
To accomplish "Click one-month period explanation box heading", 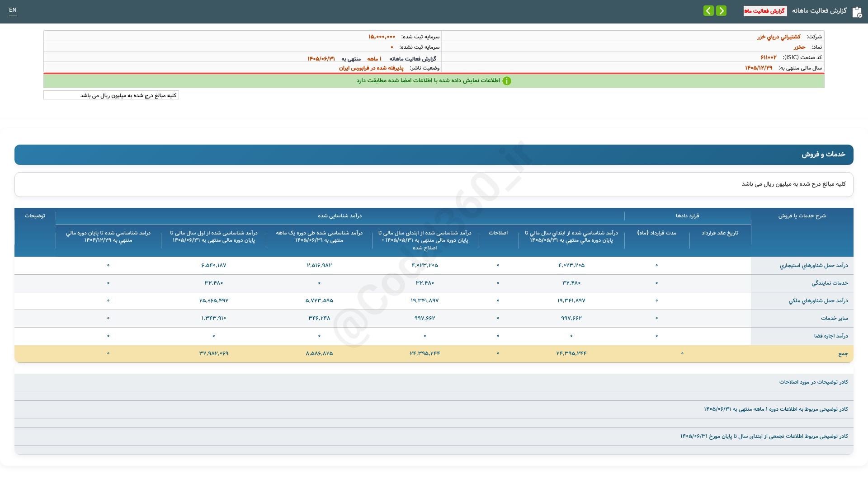I will click(776, 409).
